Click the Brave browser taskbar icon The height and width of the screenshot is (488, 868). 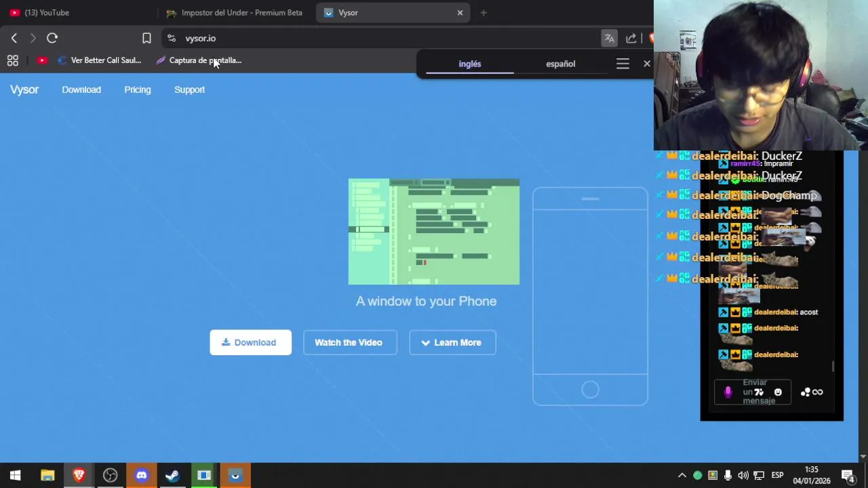[x=79, y=475]
